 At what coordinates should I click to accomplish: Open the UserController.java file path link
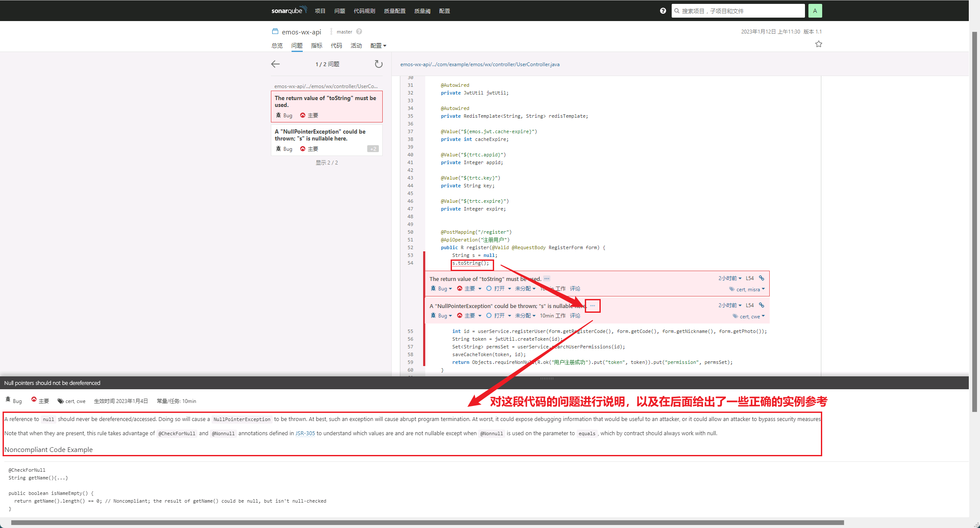pos(480,64)
